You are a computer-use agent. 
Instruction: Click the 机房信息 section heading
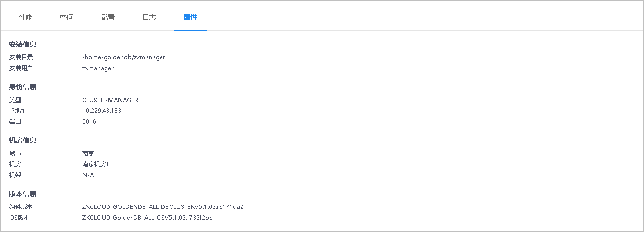click(x=23, y=140)
